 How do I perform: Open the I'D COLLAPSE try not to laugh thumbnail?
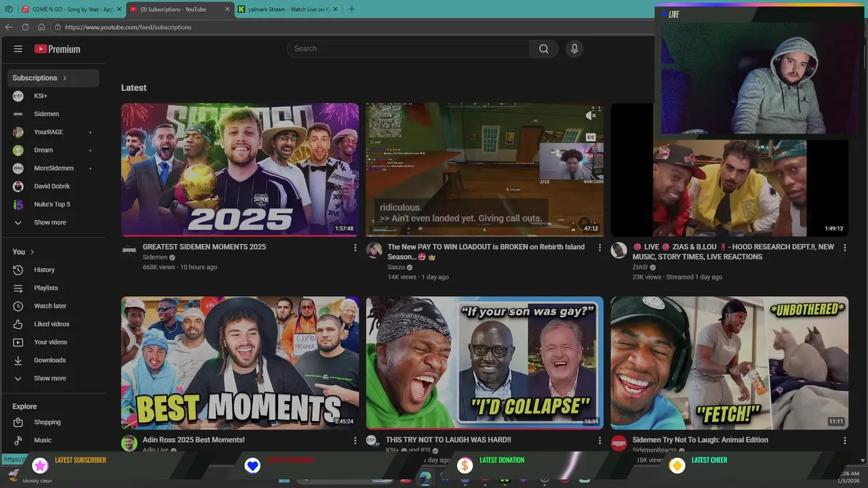484,363
